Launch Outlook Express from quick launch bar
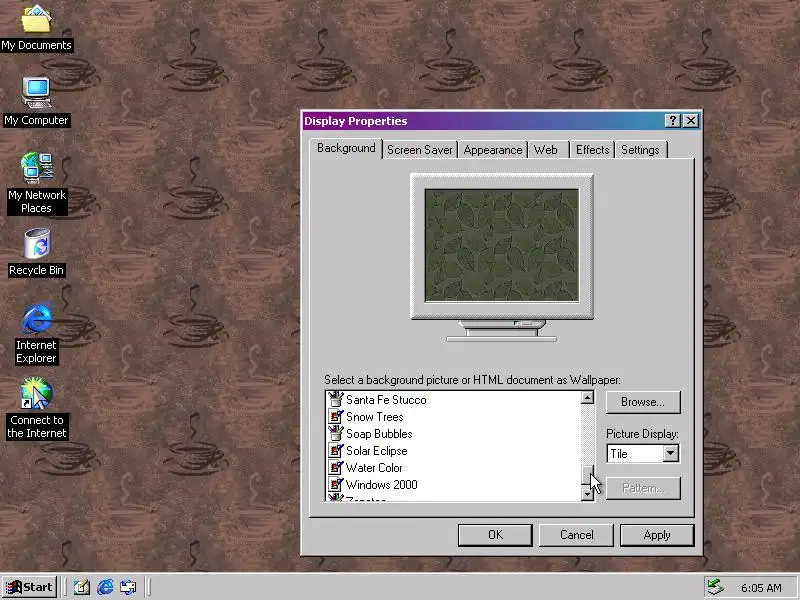 [x=129, y=587]
